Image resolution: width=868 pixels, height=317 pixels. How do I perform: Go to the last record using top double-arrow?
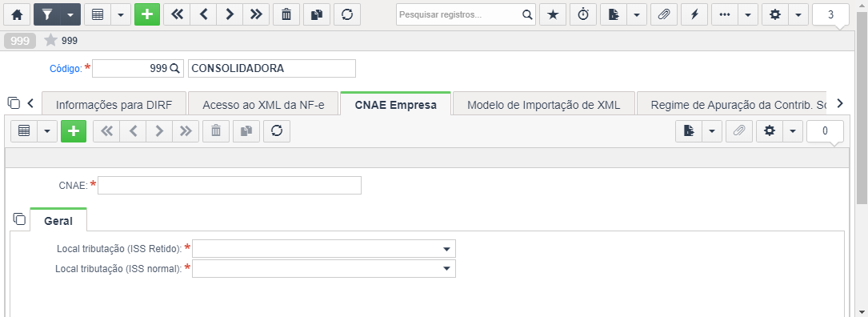[256, 15]
